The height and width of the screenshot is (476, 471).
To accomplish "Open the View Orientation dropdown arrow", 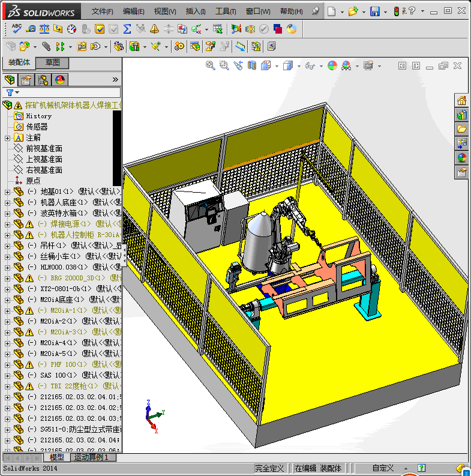I will 277,66.
